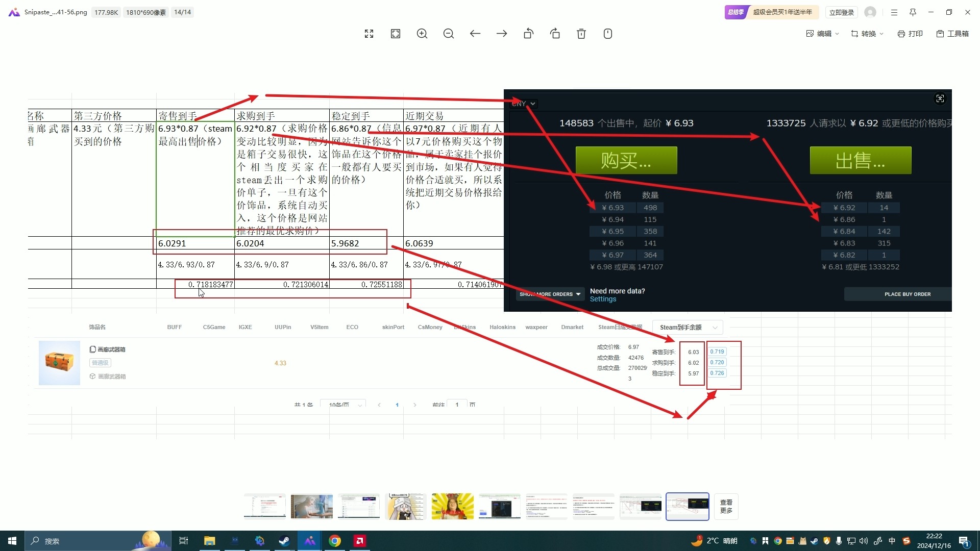This screenshot has height=551, width=980.
Task: Go to previous image with left arrow
Action: [475, 34]
